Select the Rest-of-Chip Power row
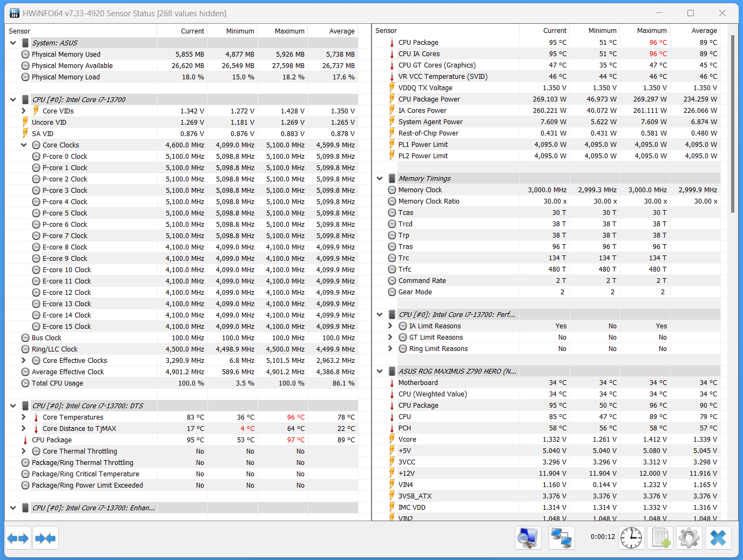Image resolution: width=743 pixels, height=560 pixels. (546, 133)
